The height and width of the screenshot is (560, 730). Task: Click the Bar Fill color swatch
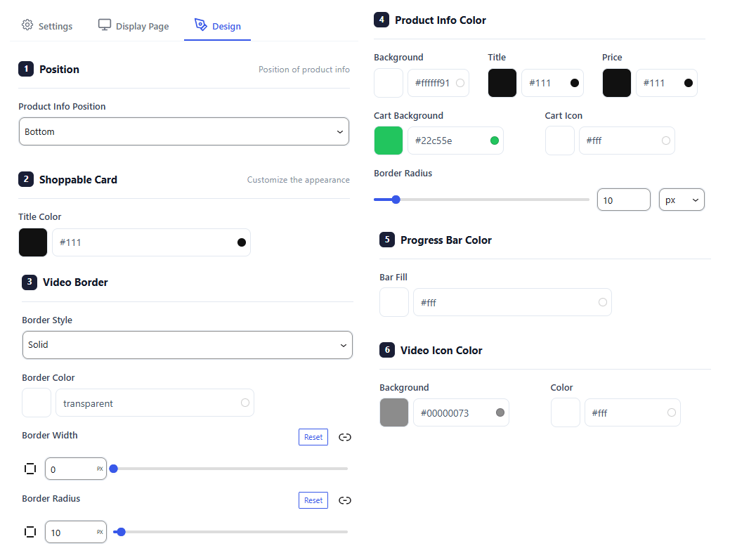pyautogui.click(x=394, y=303)
